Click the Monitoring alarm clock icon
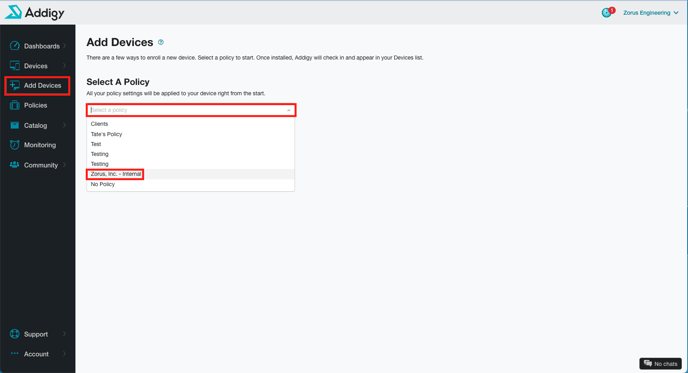 14,145
